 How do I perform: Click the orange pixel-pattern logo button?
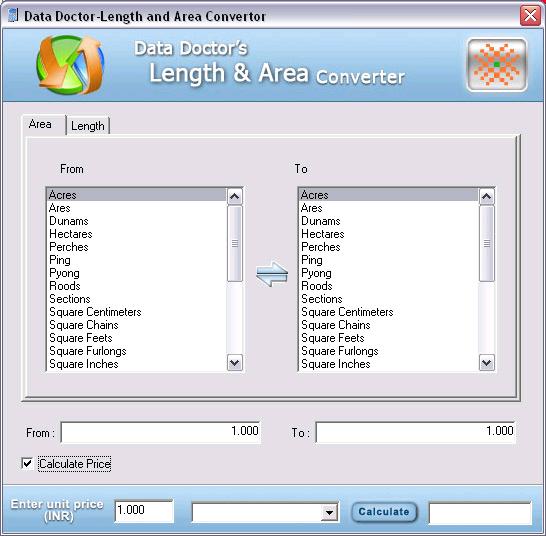pyautogui.click(x=497, y=65)
